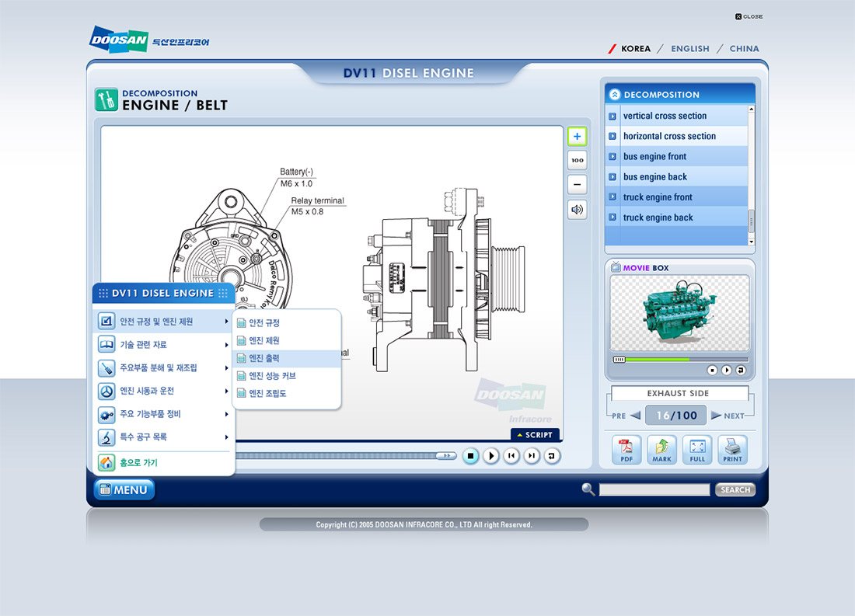Play the Movie Box video
The image size is (855, 616).
pos(726,371)
